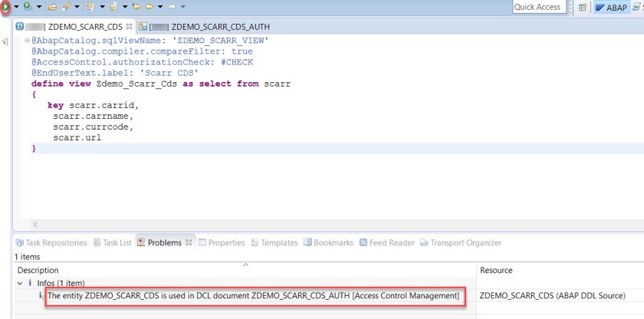Click the key scarr.carrid line

[x=94, y=106]
